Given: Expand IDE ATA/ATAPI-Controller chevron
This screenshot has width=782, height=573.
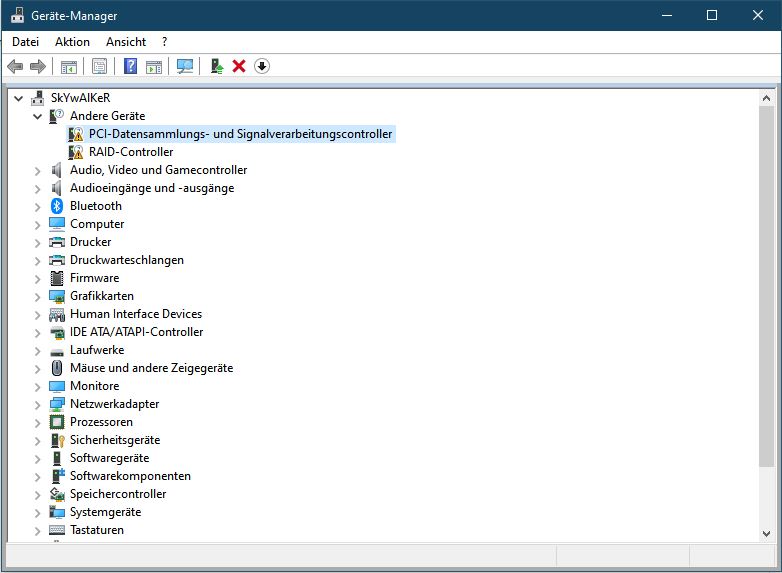Looking at the screenshot, I should (37, 332).
